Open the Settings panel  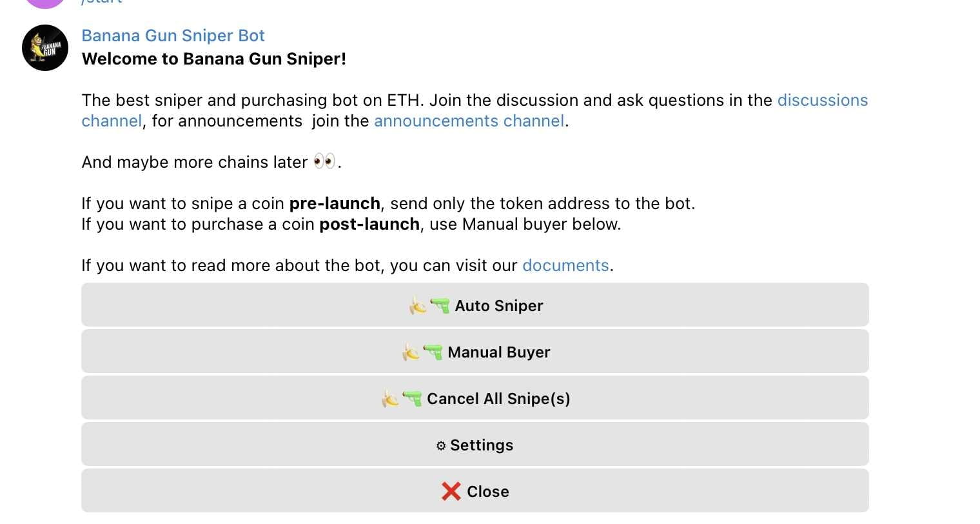[x=475, y=445]
